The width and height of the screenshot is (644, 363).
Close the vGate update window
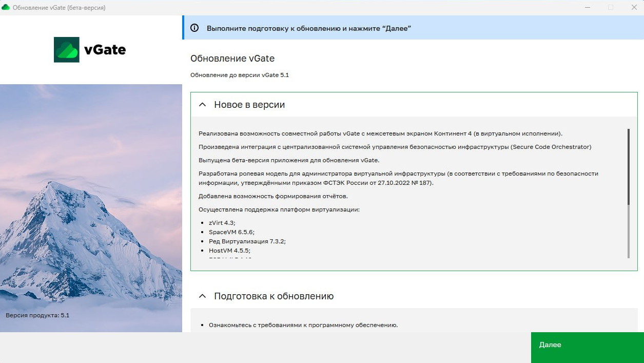coord(633,7)
